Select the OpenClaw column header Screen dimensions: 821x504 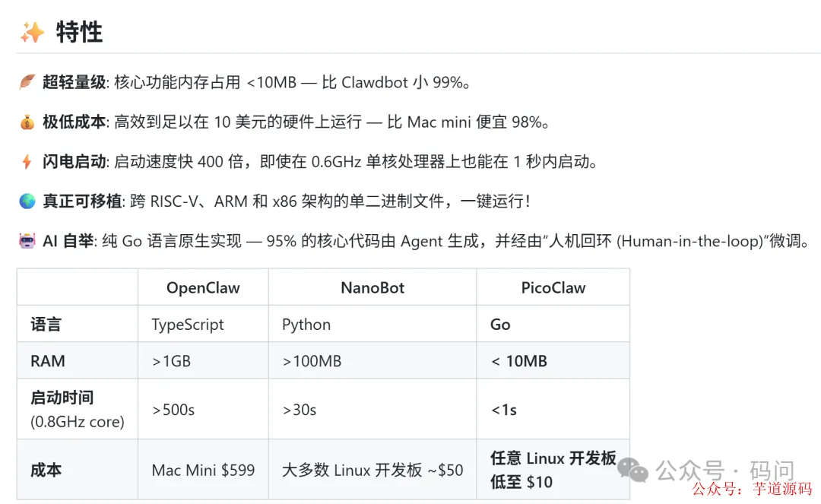[203, 288]
